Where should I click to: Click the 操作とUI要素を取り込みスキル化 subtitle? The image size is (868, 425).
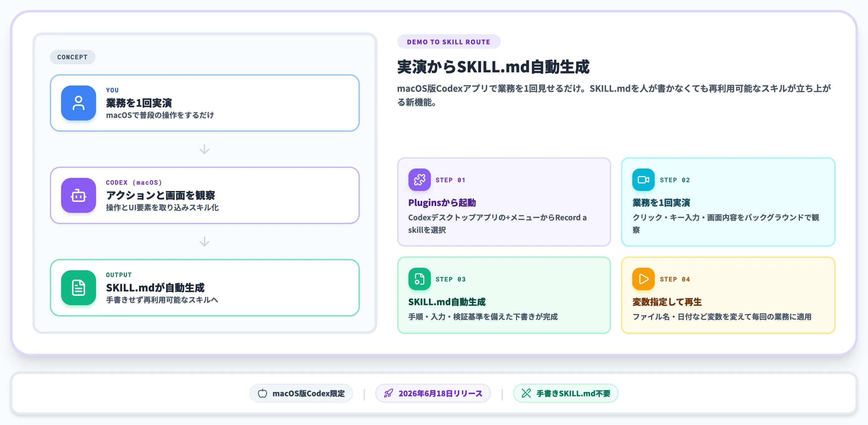point(162,208)
